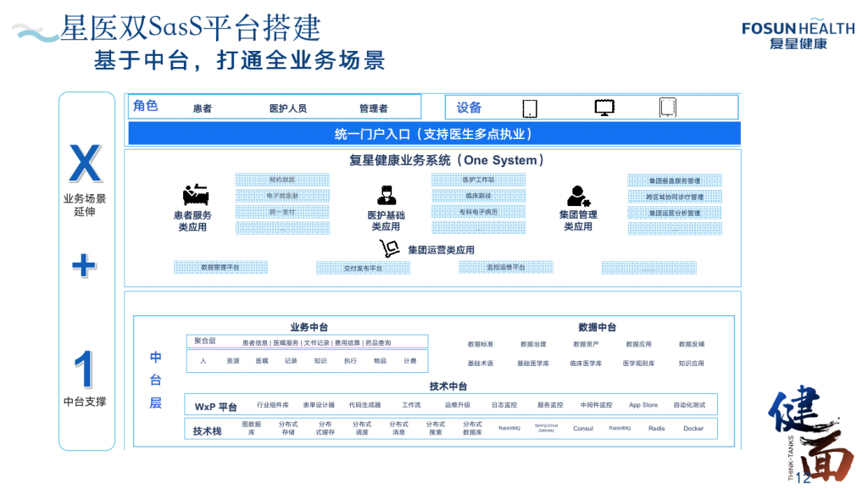
Task: Click the person-with-gear icon above 集团管理
Action: [x=578, y=196]
